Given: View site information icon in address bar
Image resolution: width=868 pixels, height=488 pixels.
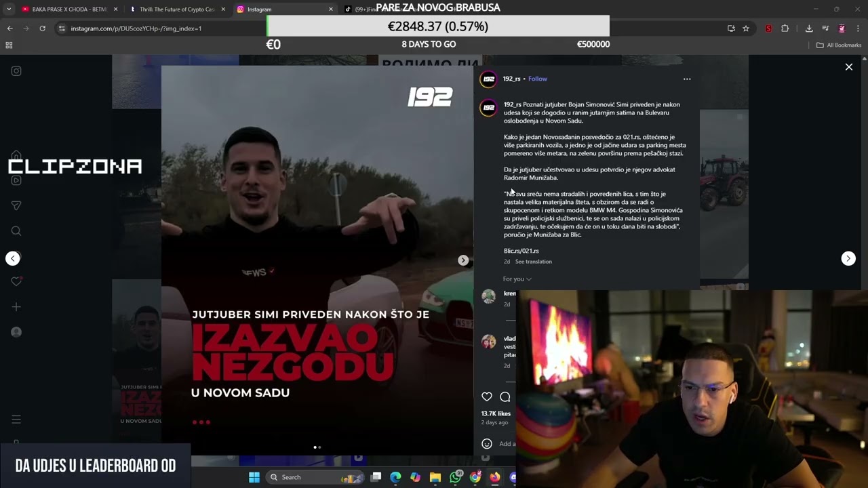Looking at the screenshot, I should pyautogui.click(x=62, y=28).
